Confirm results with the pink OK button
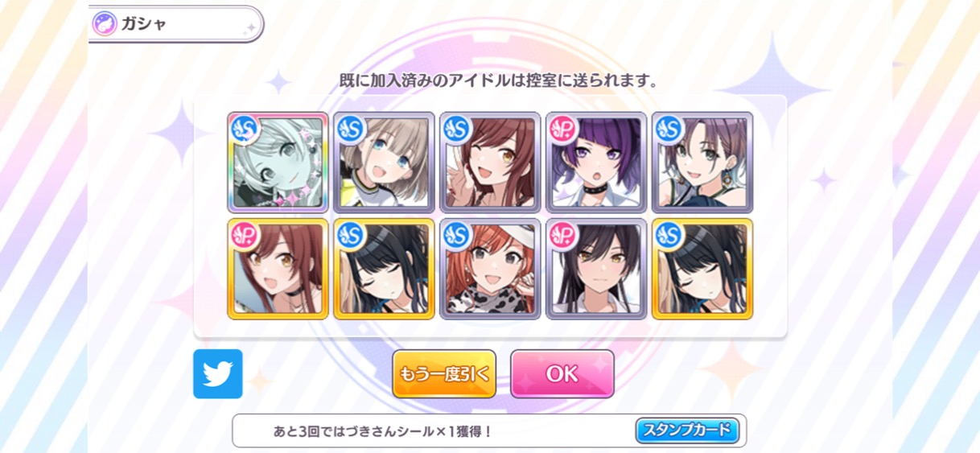 tap(562, 374)
